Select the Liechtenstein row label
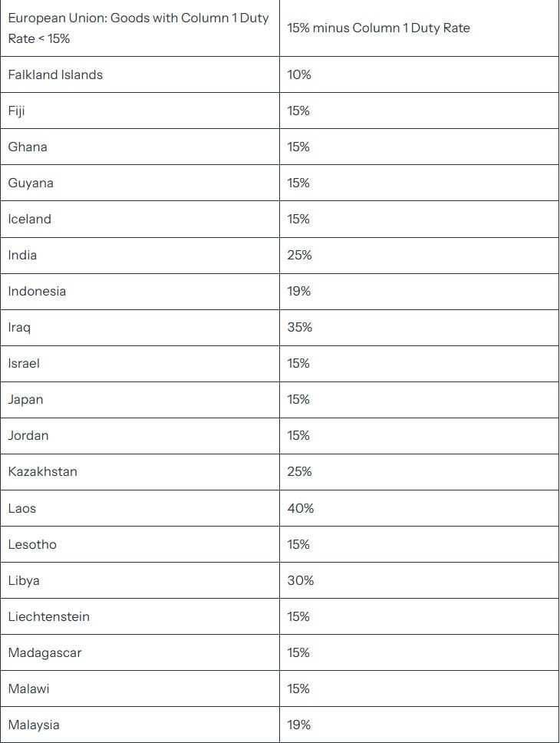Screen dimensions: 560x743 [49, 616]
